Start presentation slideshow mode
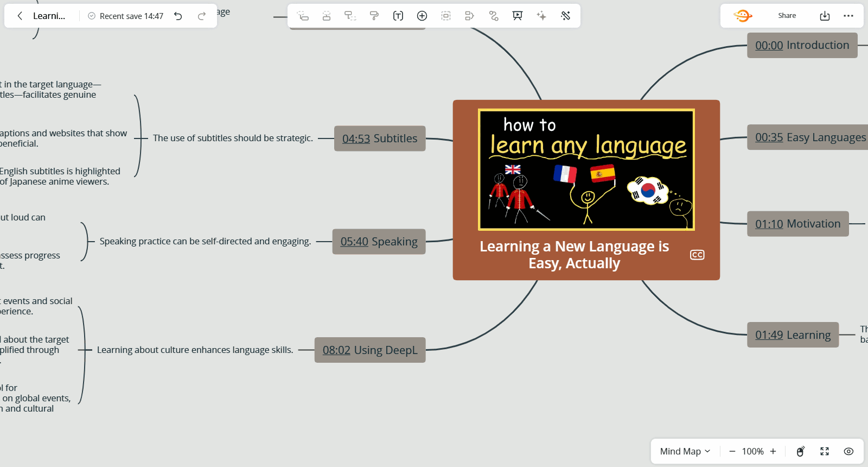 tap(518, 16)
